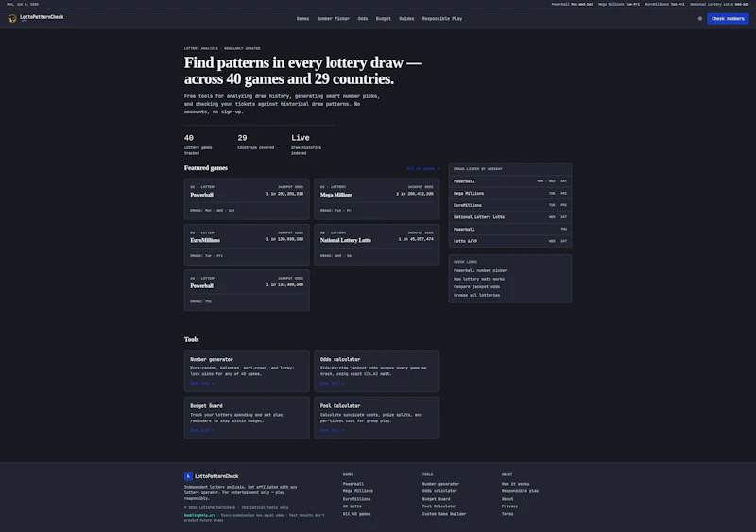Open footer Number generator link
The image size is (756, 532).
pos(440,484)
